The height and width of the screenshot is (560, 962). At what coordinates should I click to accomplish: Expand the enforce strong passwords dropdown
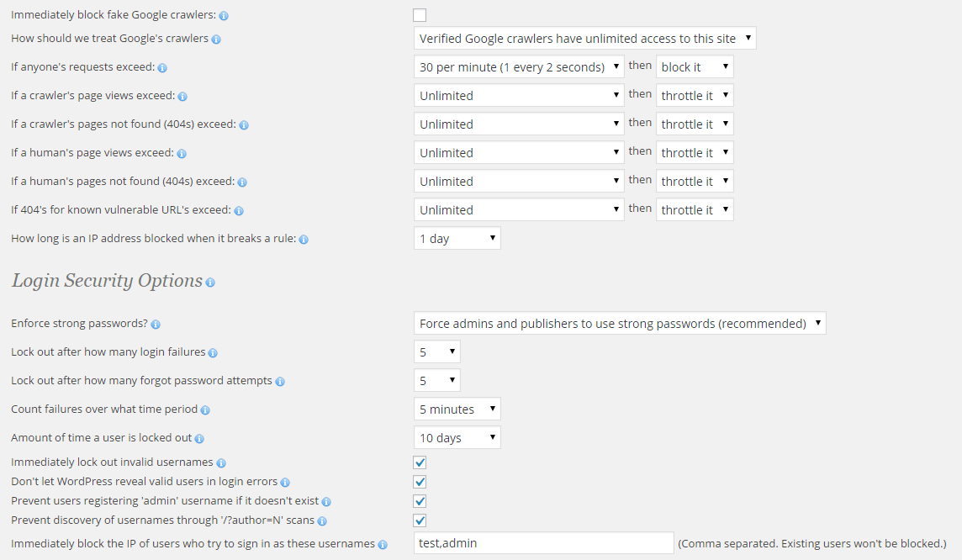620,324
